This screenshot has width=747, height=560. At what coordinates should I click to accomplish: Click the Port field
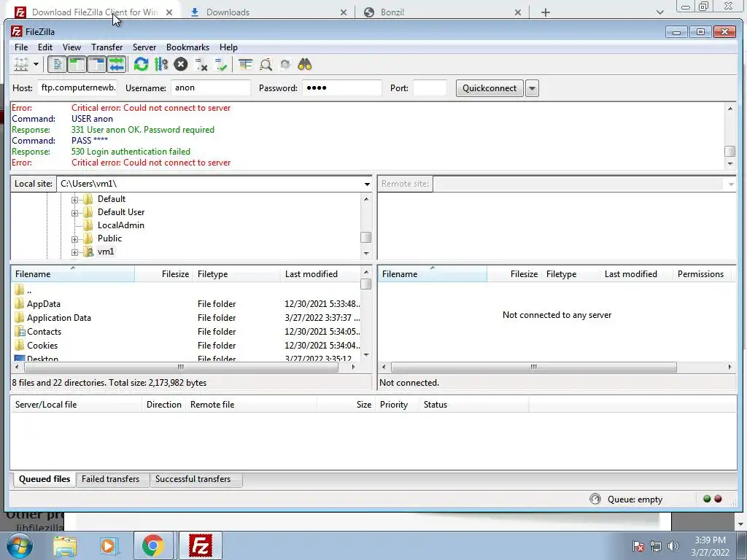click(430, 87)
